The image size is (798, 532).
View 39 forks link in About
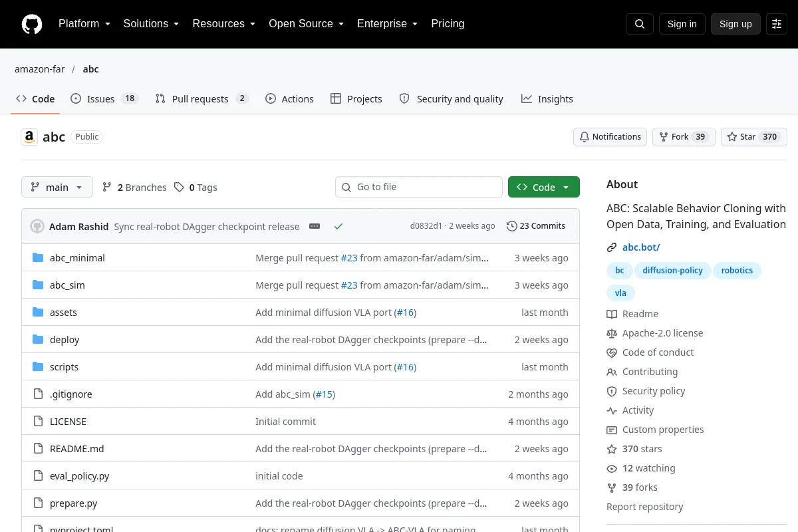coord(632,487)
